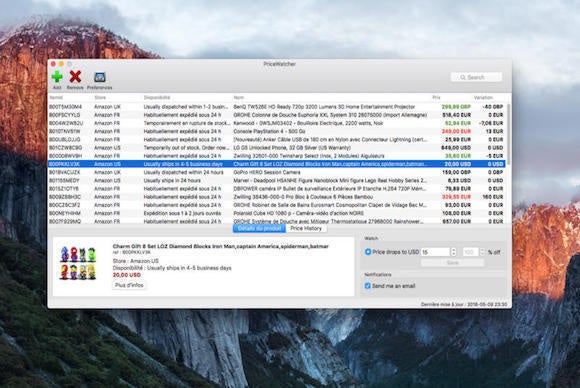Image resolution: width=580 pixels, height=388 pixels.
Task: Click the price-drop target stepper arrows
Action: pos(453,252)
